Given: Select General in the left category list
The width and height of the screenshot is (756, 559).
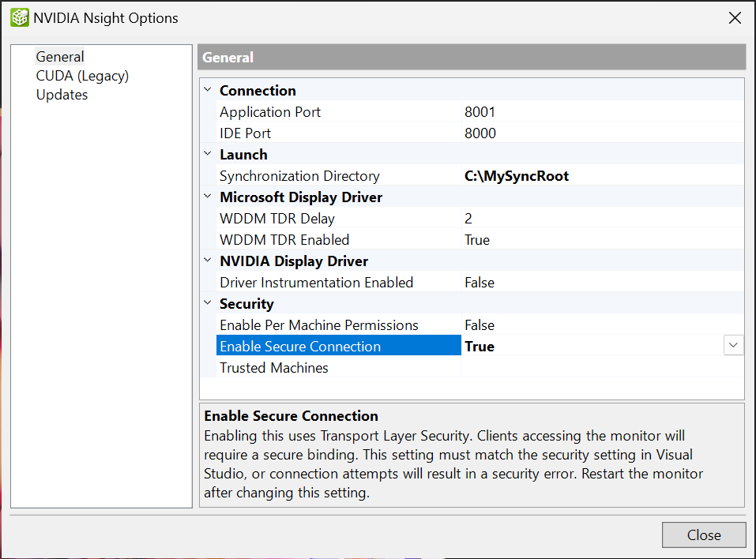Looking at the screenshot, I should 60,57.
